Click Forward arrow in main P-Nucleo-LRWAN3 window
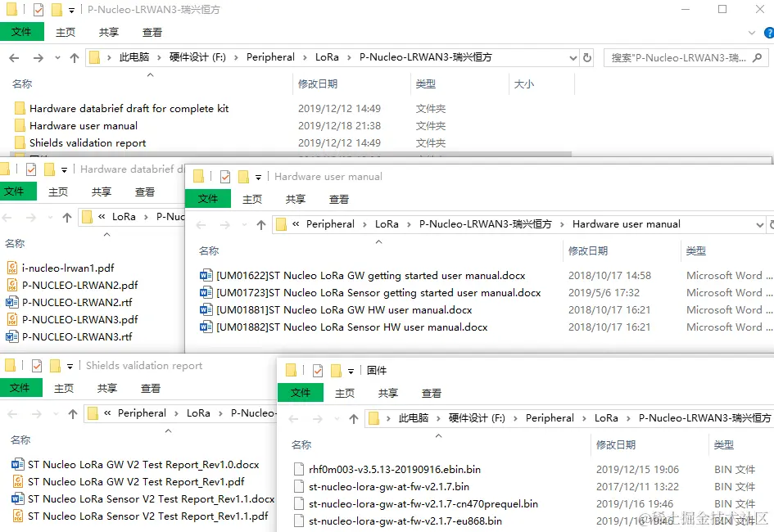 (38, 58)
